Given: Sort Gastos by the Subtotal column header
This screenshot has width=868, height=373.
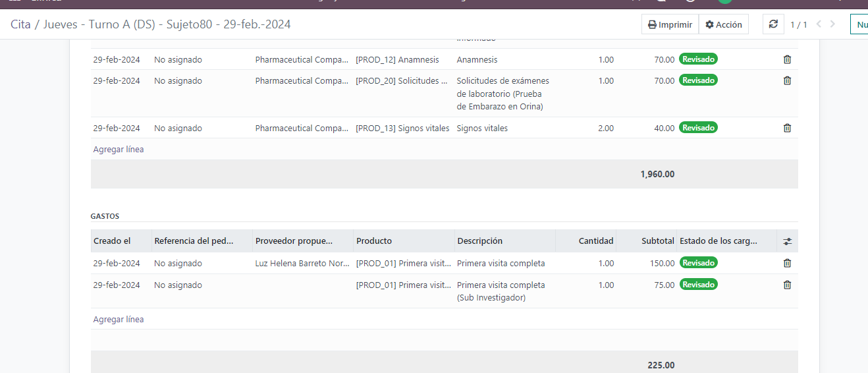Looking at the screenshot, I should [x=657, y=241].
